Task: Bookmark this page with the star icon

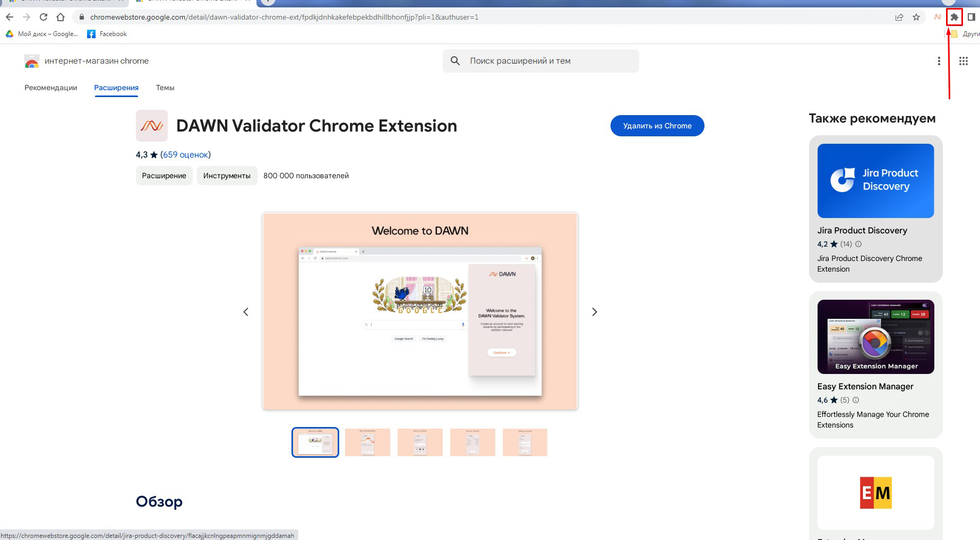Action: [916, 17]
